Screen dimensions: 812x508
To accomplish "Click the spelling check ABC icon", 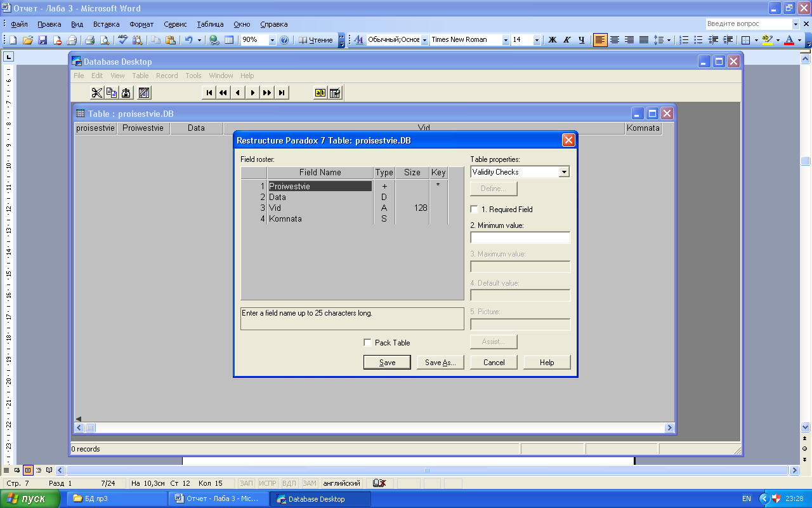I will click(122, 40).
